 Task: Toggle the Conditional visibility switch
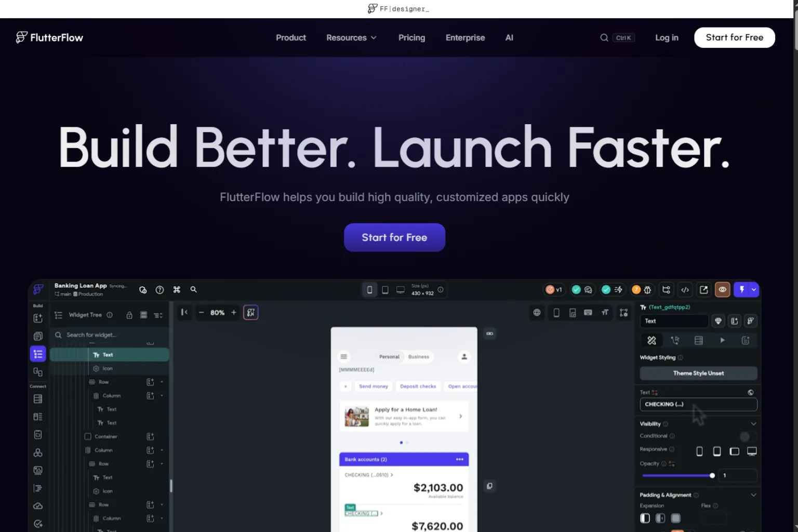(x=748, y=436)
